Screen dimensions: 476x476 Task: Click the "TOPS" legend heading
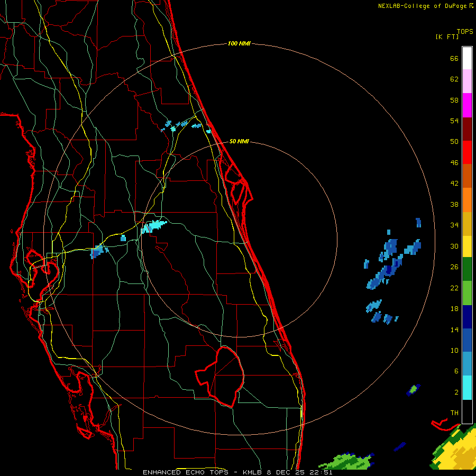(465, 31)
